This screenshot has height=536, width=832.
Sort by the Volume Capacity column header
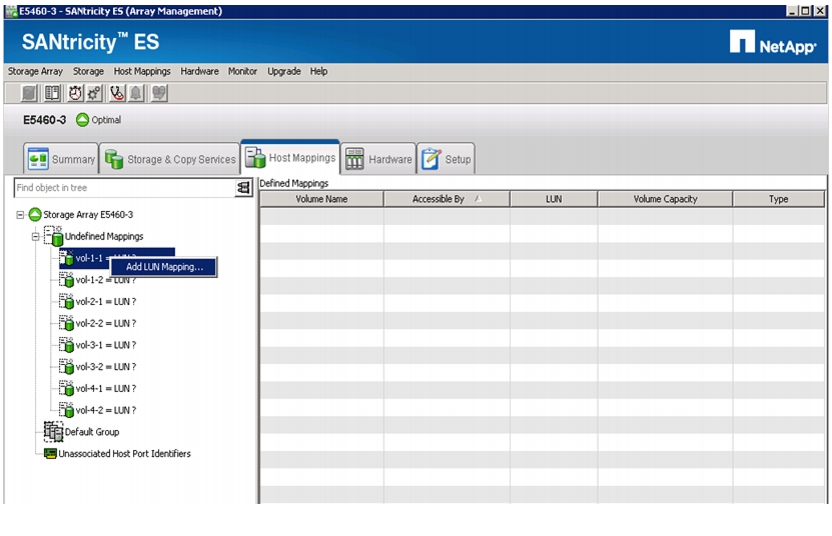[665, 199]
